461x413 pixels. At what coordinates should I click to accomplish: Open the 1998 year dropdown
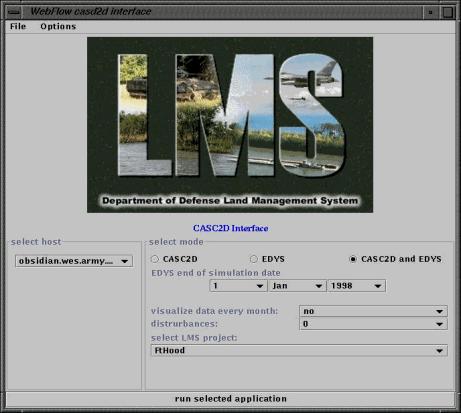pyautogui.click(x=356, y=286)
